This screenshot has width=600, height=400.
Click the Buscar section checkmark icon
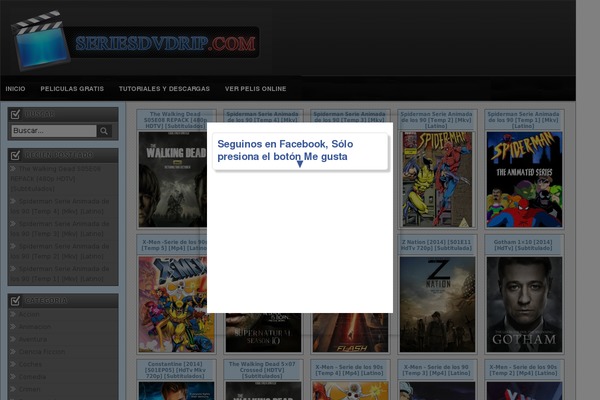15,114
